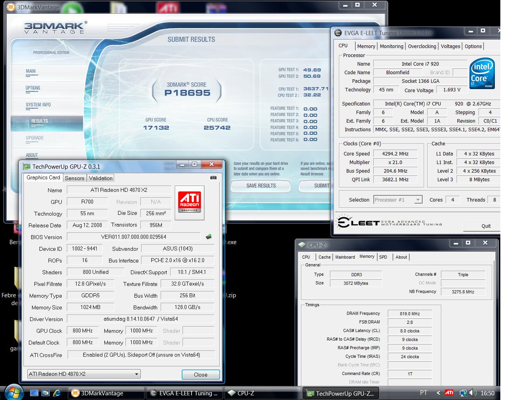This screenshot has height=400, width=532.
Task: Click the 3DMarkVantage taskbar button
Action: click(x=106, y=393)
